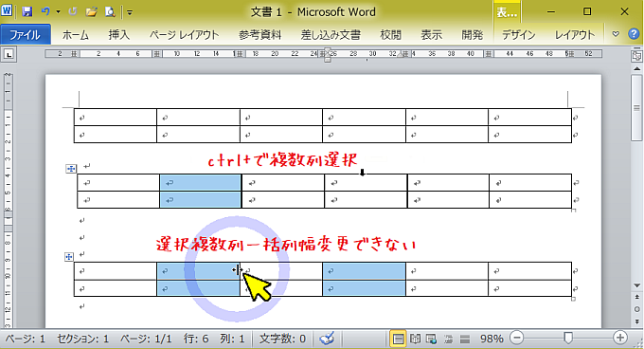Click セクション: 1 in the status bar

coord(83,339)
